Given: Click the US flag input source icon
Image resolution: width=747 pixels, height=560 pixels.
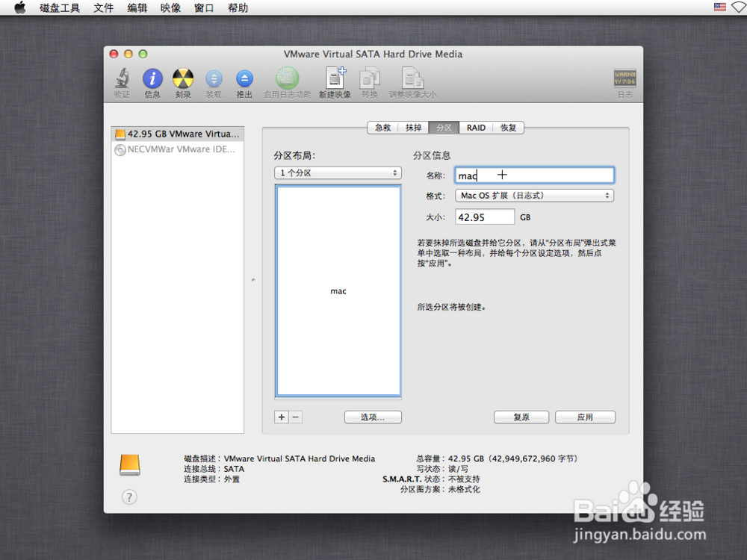Looking at the screenshot, I should tap(720, 7).
